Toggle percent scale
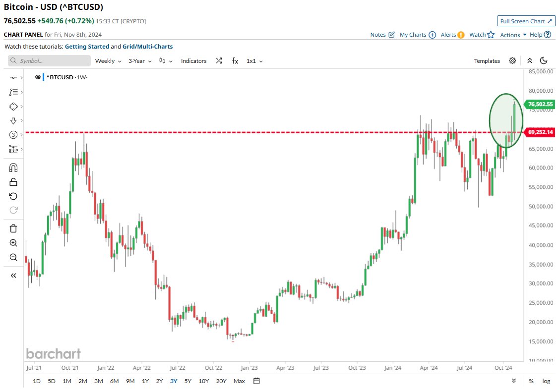560x392 pixels. (x=531, y=381)
